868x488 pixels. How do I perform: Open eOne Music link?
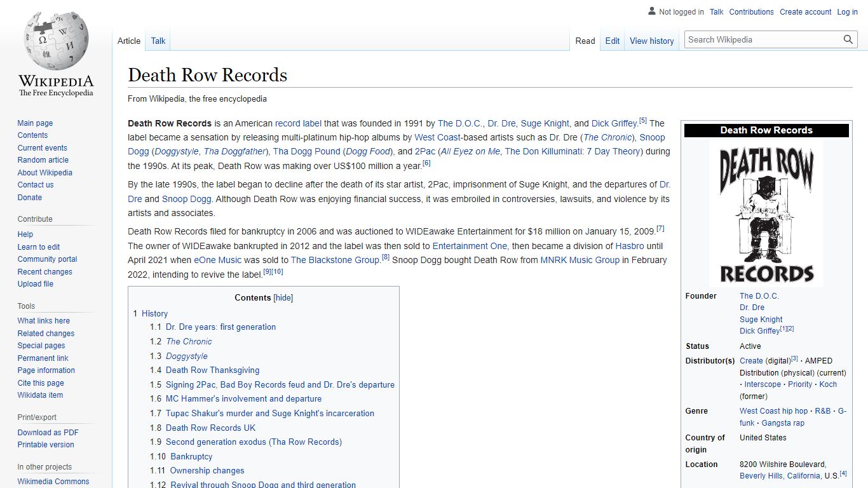click(218, 260)
